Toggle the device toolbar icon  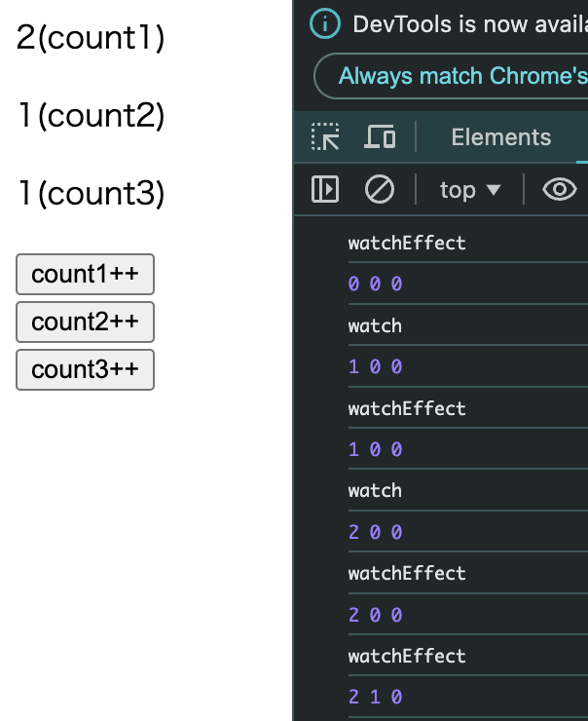(x=380, y=136)
